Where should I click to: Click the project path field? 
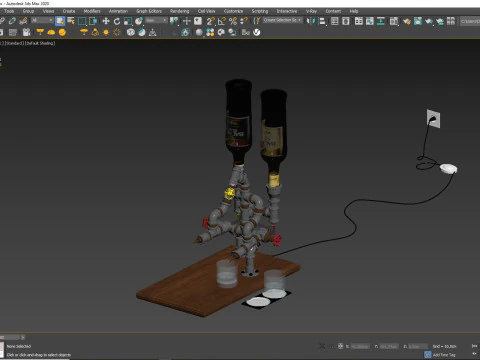point(470,21)
